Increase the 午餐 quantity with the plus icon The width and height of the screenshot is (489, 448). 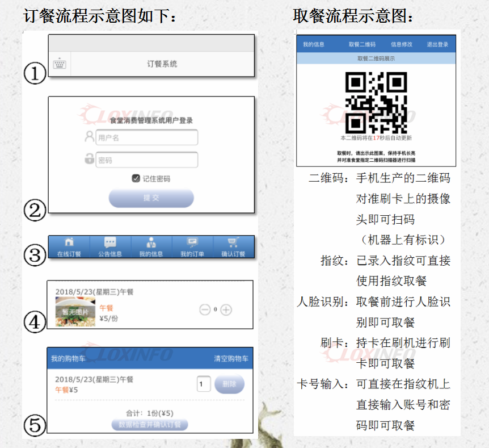[x=226, y=309]
